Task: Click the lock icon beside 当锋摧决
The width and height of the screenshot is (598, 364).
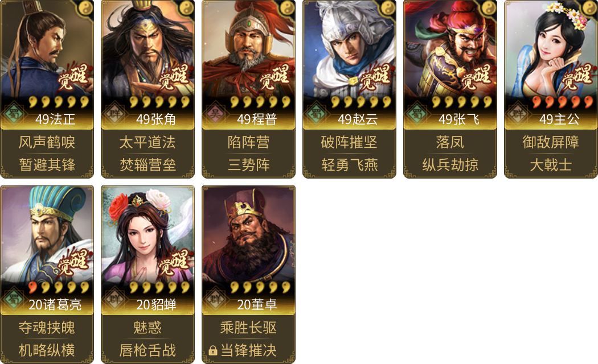Action: (213, 350)
